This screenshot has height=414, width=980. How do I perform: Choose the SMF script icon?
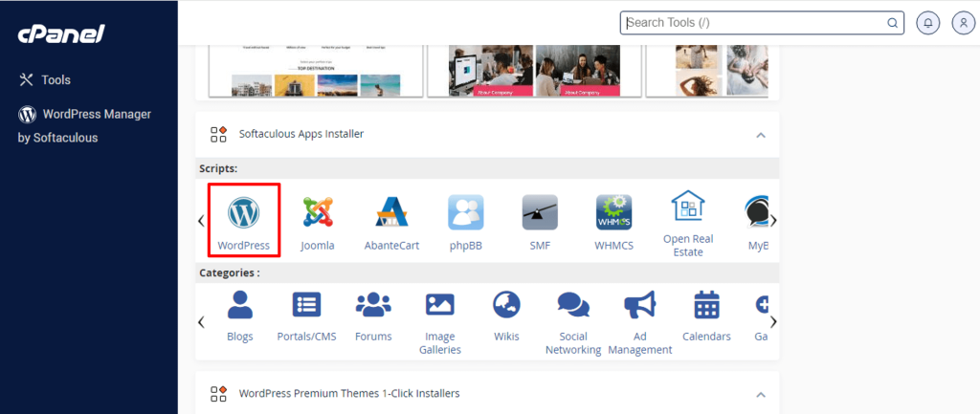[540, 223]
